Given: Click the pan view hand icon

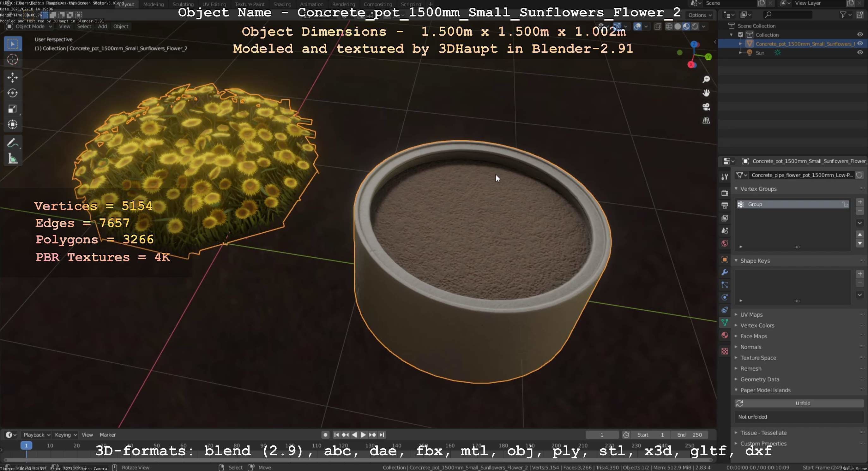Looking at the screenshot, I should pos(706,93).
